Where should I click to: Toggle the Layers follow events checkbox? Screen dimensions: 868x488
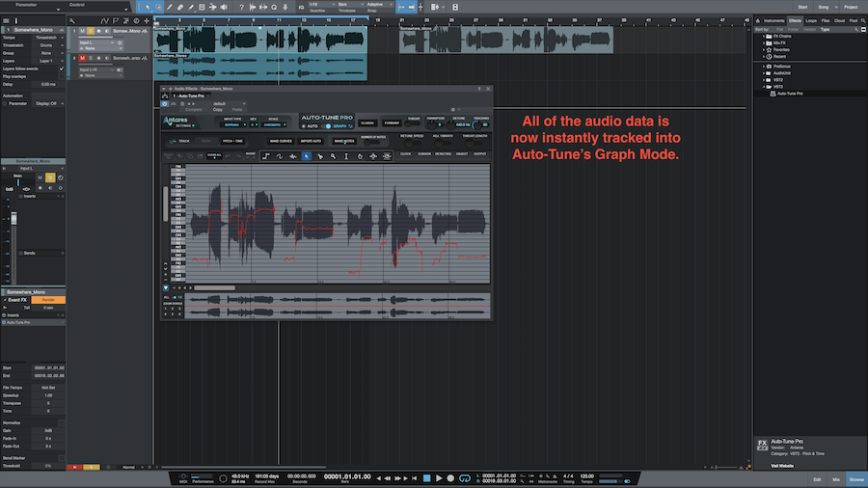click(x=62, y=69)
